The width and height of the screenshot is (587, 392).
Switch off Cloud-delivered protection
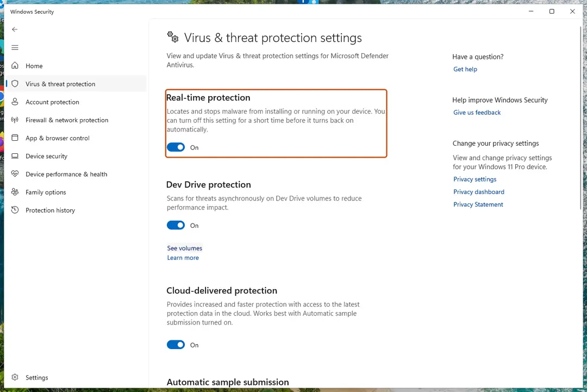pyautogui.click(x=176, y=345)
